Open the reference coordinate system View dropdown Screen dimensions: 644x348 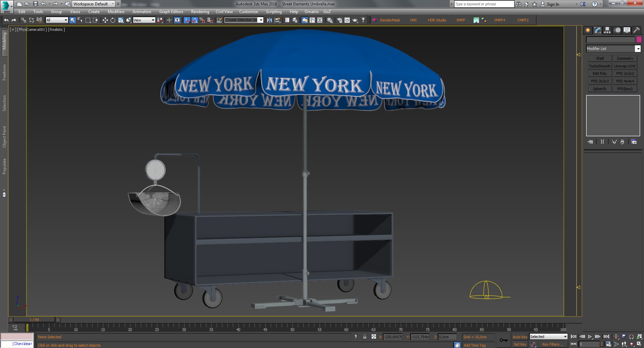click(144, 20)
